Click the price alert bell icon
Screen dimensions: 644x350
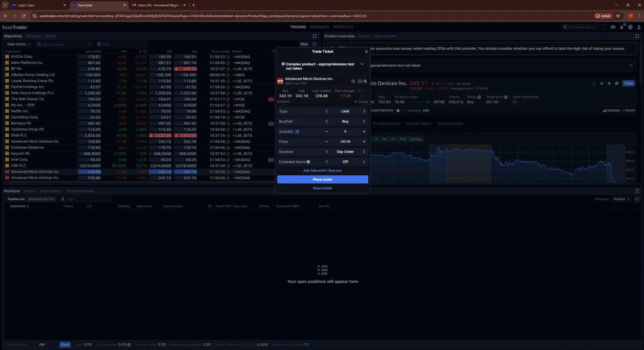(602, 83)
